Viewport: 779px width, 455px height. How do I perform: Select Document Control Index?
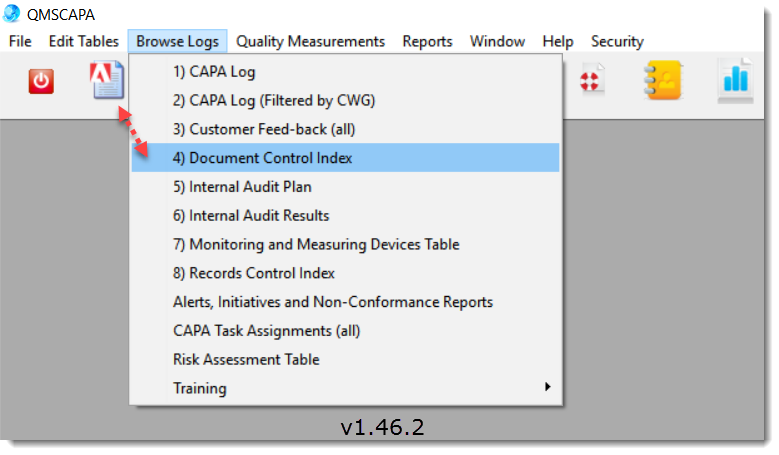(x=263, y=158)
